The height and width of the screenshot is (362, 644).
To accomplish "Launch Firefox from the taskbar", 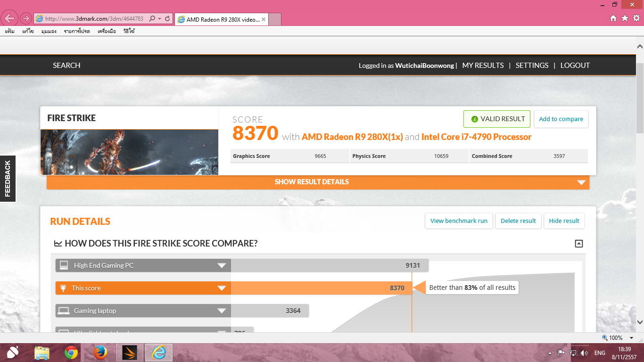I will [100, 353].
